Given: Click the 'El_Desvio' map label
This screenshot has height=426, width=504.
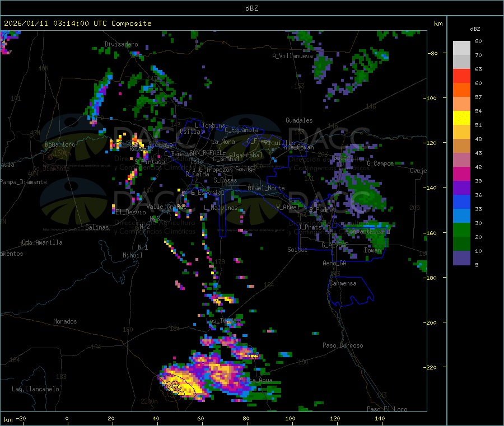Looking at the screenshot, I should [x=130, y=212].
